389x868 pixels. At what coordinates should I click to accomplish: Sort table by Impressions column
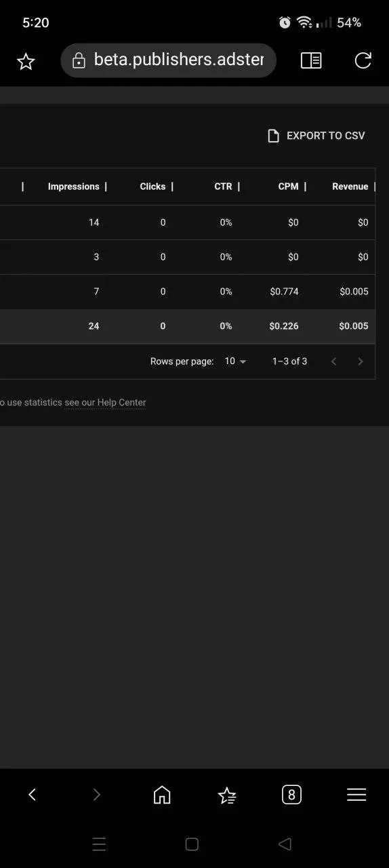coord(73,186)
